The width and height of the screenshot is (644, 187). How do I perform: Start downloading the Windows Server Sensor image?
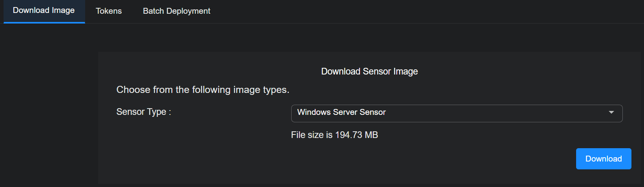click(x=603, y=159)
